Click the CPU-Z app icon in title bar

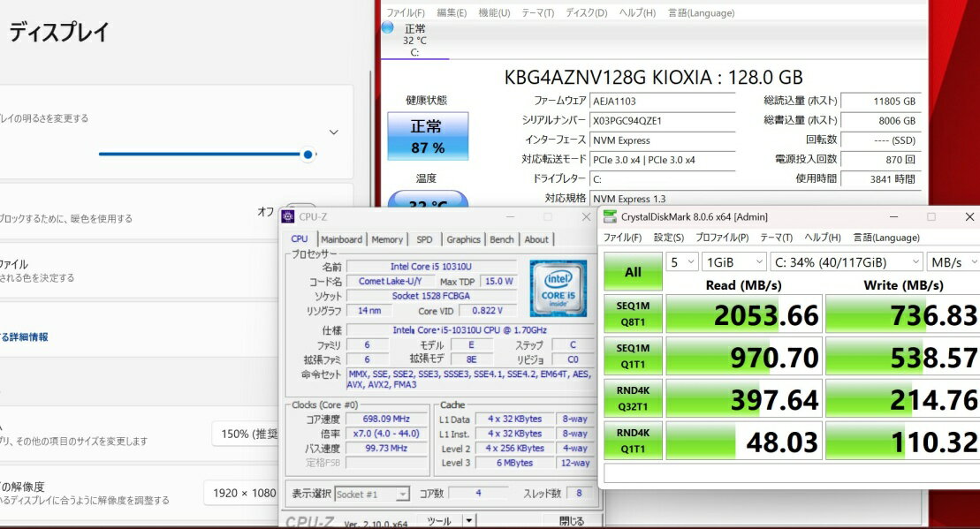[x=289, y=216]
